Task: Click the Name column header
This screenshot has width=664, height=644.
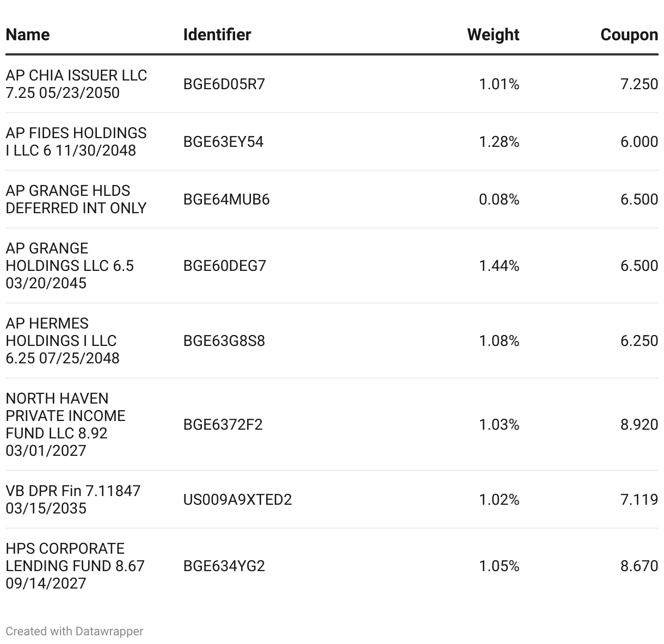Action: 28,35
